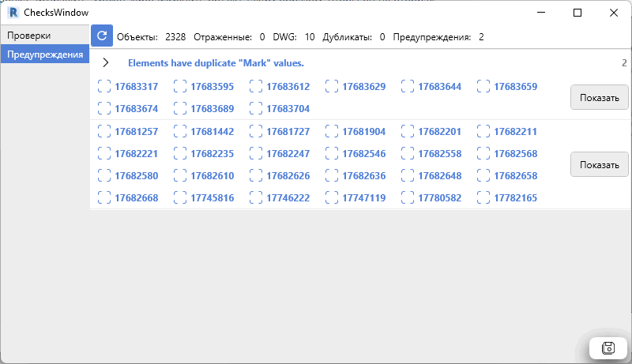Select element icon beside 17681727
Screen dimensions: 632x364
click(255, 131)
